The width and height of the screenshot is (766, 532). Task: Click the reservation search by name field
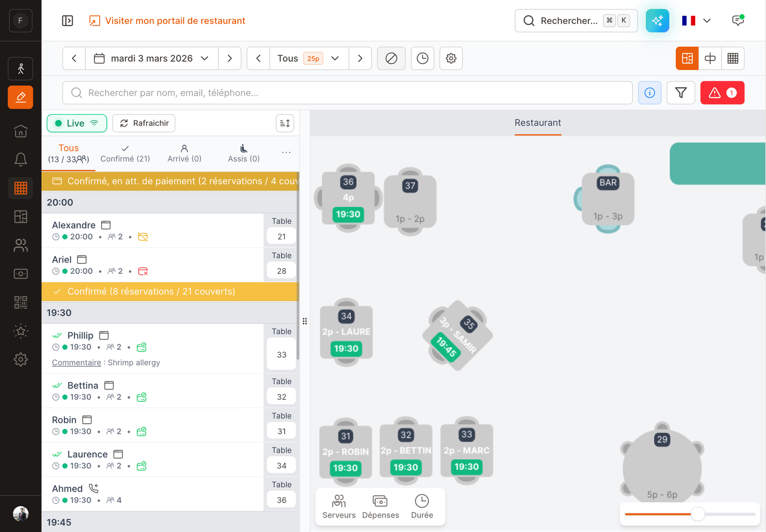pyautogui.click(x=347, y=93)
